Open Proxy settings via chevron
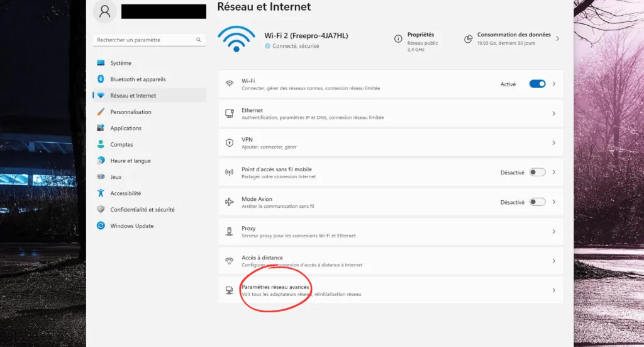Viewport: 644px width, 347px height. click(x=553, y=232)
